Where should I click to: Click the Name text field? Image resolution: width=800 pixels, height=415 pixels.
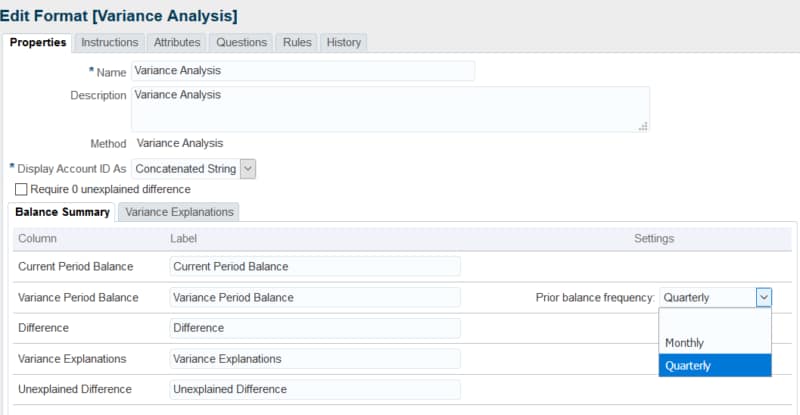[302, 71]
